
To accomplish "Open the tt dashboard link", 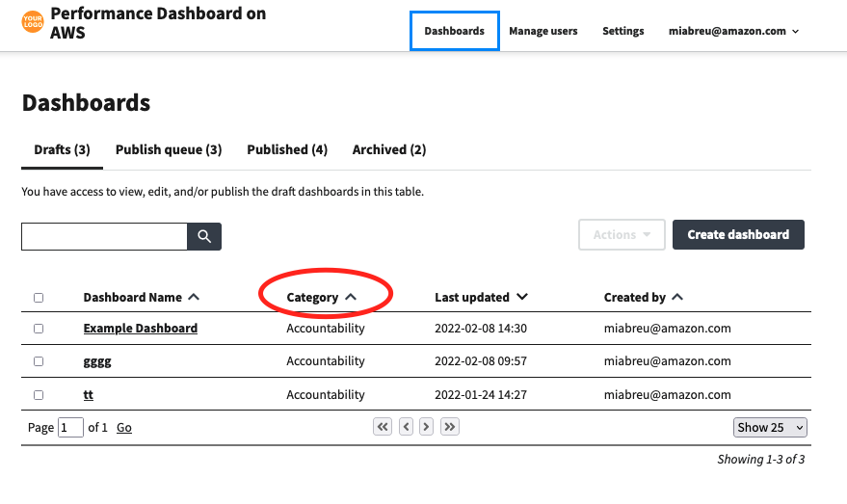I will click(88, 395).
